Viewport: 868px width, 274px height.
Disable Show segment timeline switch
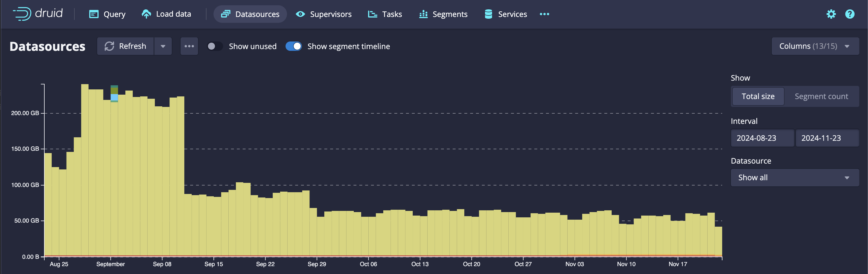[293, 46]
